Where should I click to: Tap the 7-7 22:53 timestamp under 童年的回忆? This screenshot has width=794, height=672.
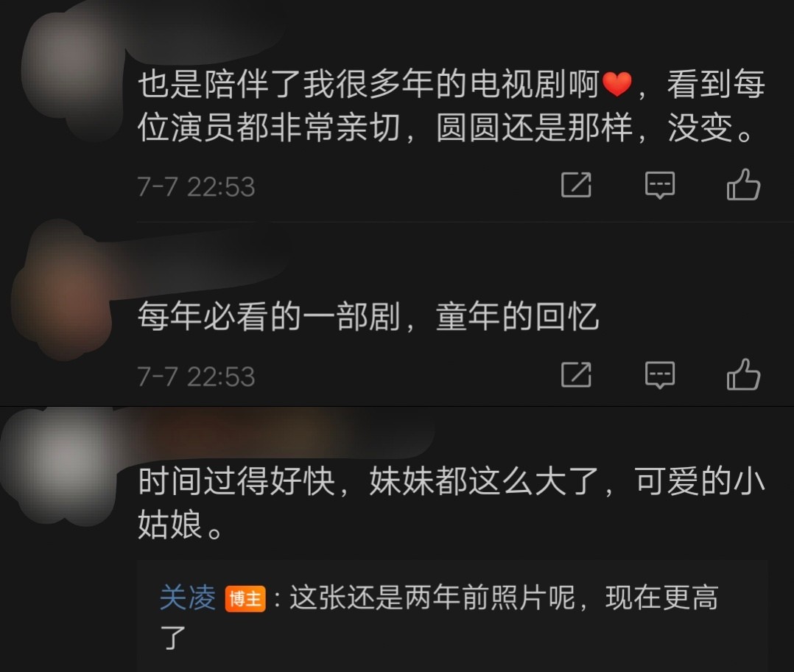[x=197, y=377]
